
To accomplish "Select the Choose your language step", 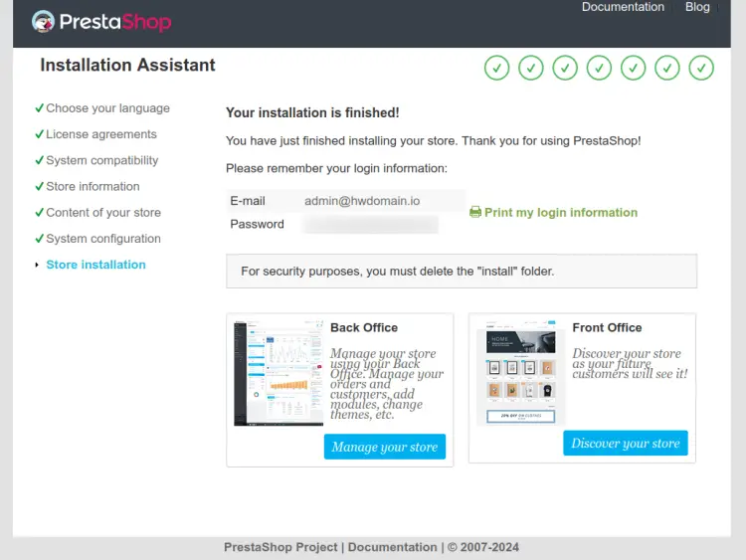I will click(107, 108).
